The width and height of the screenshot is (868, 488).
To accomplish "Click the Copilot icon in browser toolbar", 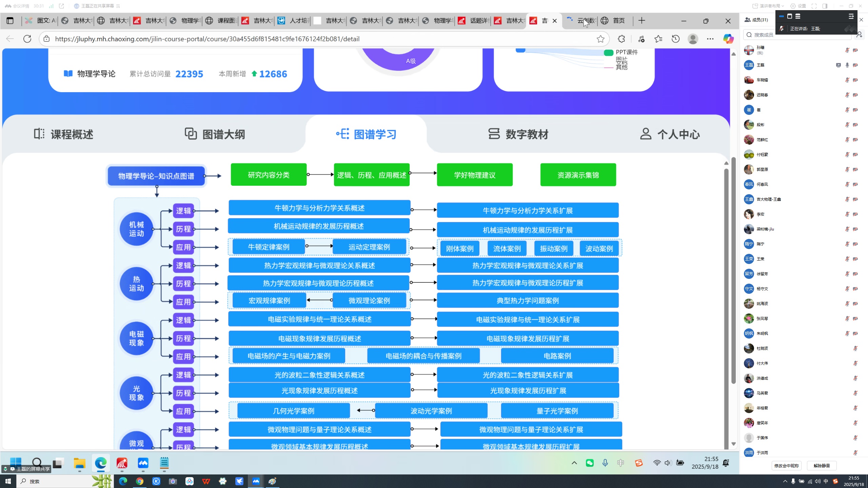I will pyautogui.click(x=728, y=39).
